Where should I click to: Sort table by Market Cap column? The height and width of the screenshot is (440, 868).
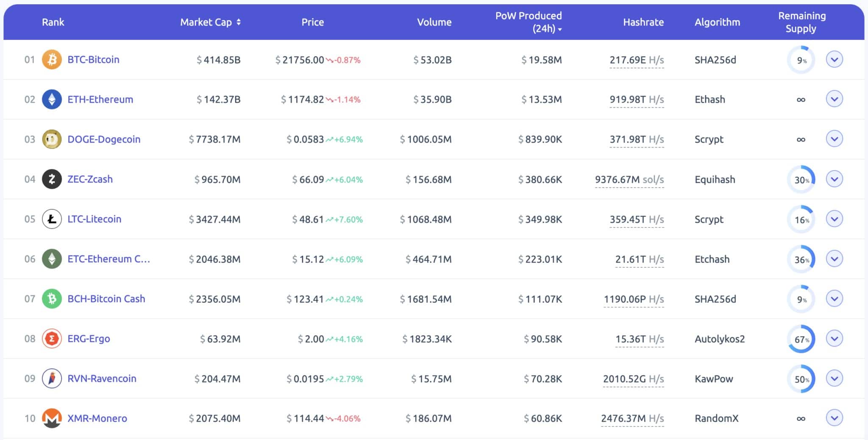tap(210, 22)
